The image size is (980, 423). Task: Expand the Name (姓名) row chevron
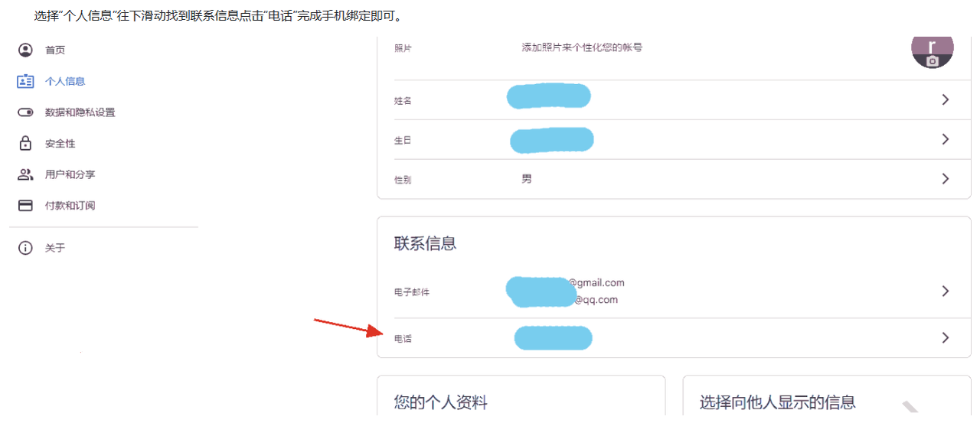point(946,99)
